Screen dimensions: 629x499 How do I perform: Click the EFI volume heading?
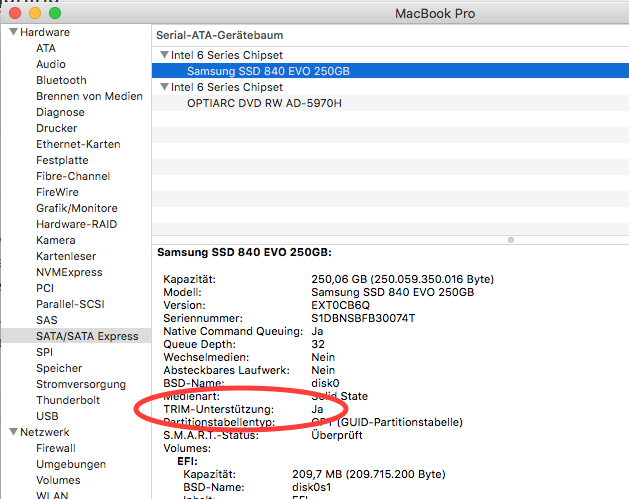[187, 461]
